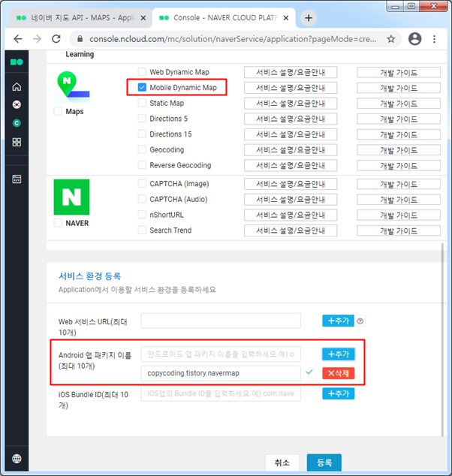452x476 pixels.
Task: Open 개발 가이드 for Search Trend
Action: pyautogui.click(x=399, y=230)
